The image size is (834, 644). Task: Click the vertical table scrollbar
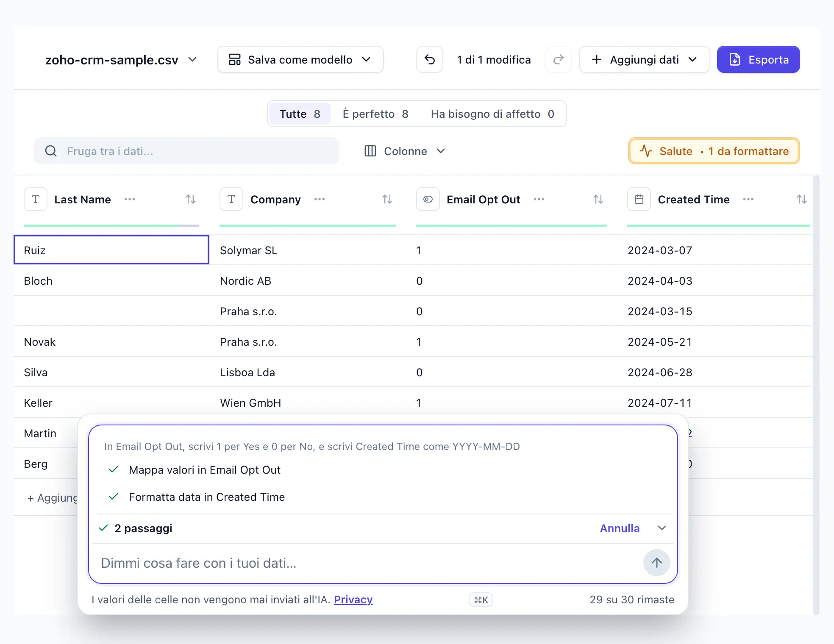pyautogui.click(x=816, y=395)
